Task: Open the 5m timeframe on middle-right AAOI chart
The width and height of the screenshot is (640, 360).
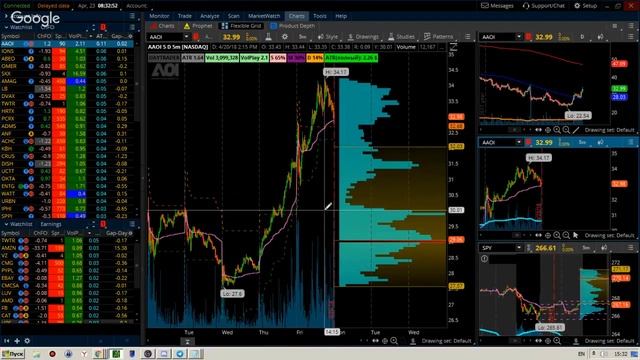Action: point(582,142)
